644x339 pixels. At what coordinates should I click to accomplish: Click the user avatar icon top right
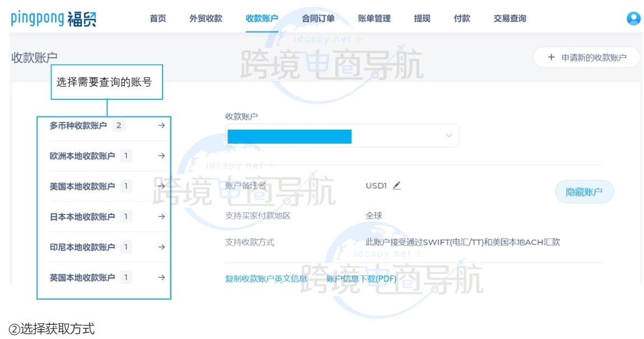[633, 18]
